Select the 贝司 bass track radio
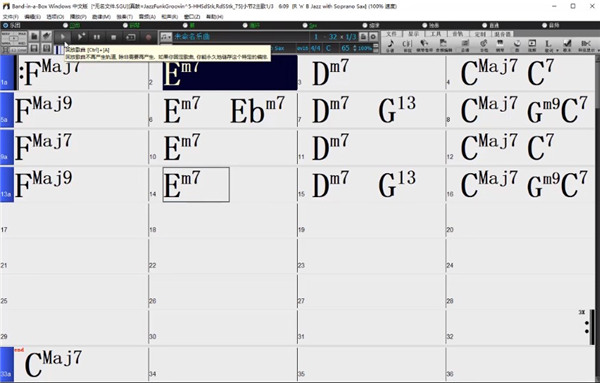The height and width of the screenshot is (383, 600). click(x=65, y=25)
